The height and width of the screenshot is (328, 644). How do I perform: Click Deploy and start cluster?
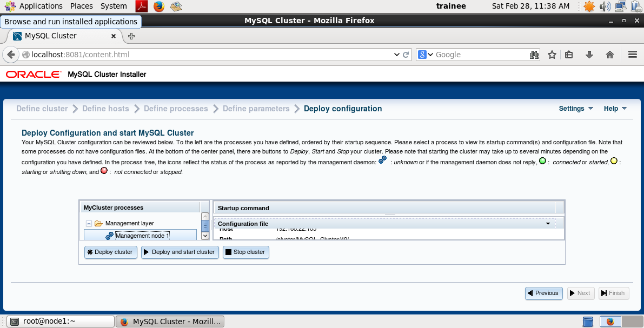pyautogui.click(x=180, y=252)
